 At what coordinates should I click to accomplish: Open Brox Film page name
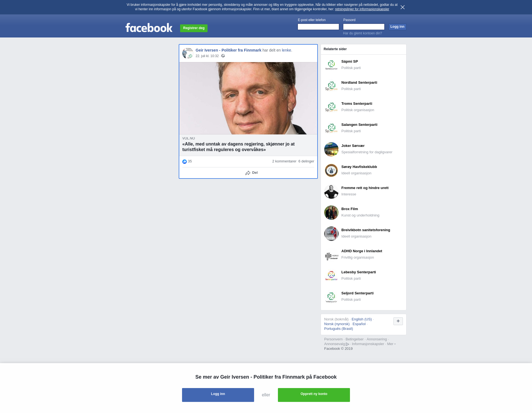pos(349,209)
